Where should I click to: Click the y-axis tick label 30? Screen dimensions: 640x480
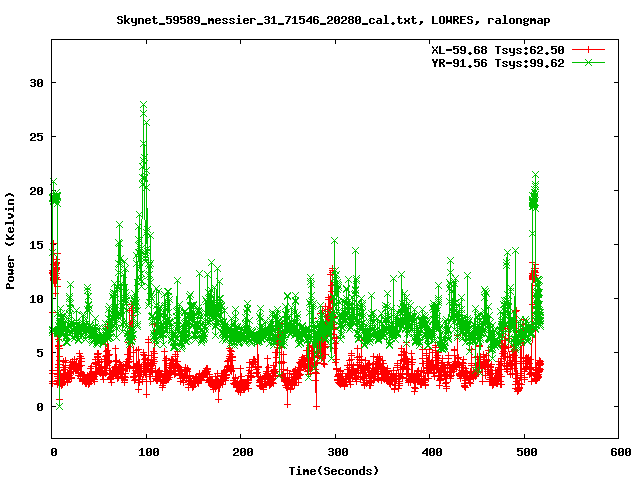(x=36, y=83)
